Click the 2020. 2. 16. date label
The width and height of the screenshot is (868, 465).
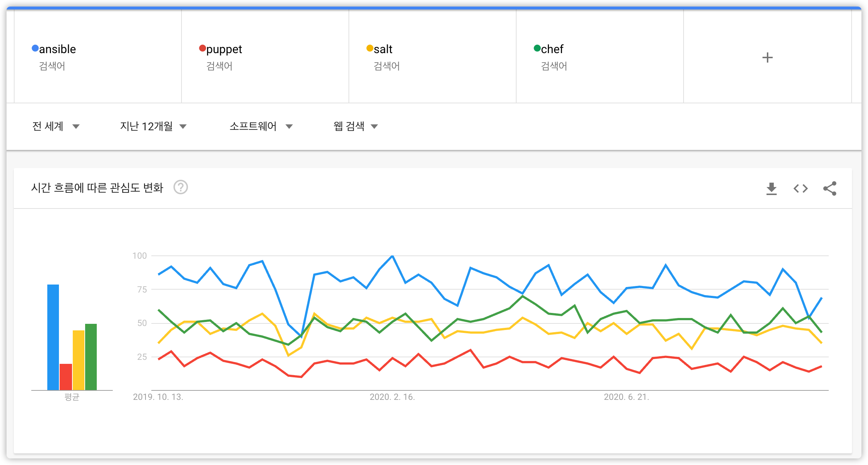pos(392,397)
